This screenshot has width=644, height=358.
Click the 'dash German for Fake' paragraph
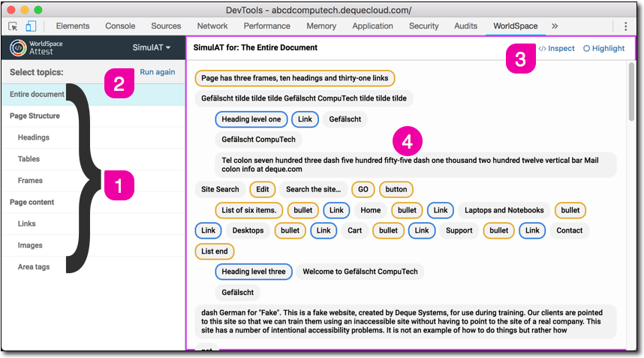point(405,321)
